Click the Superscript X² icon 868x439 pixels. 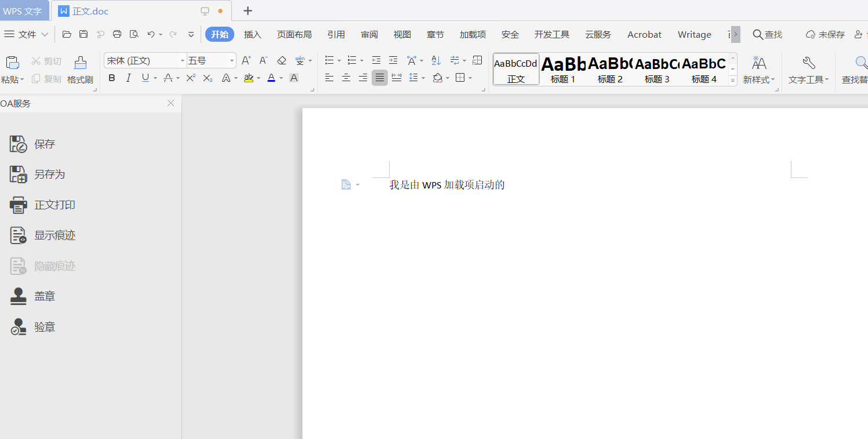point(191,78)
